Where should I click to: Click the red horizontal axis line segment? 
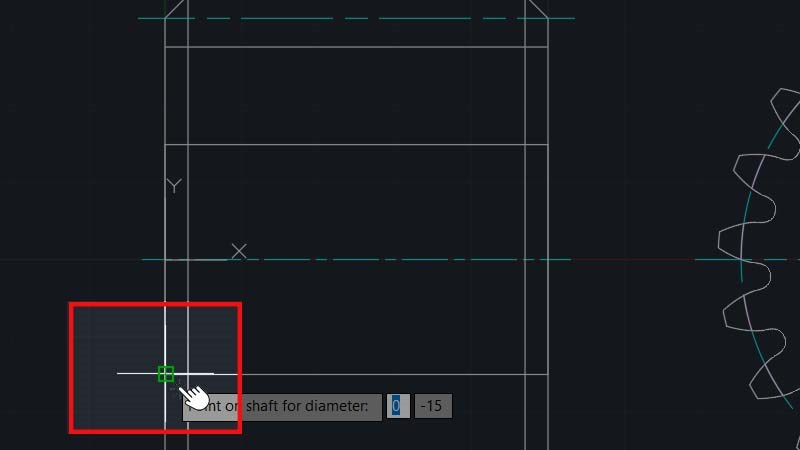(633, 260)
